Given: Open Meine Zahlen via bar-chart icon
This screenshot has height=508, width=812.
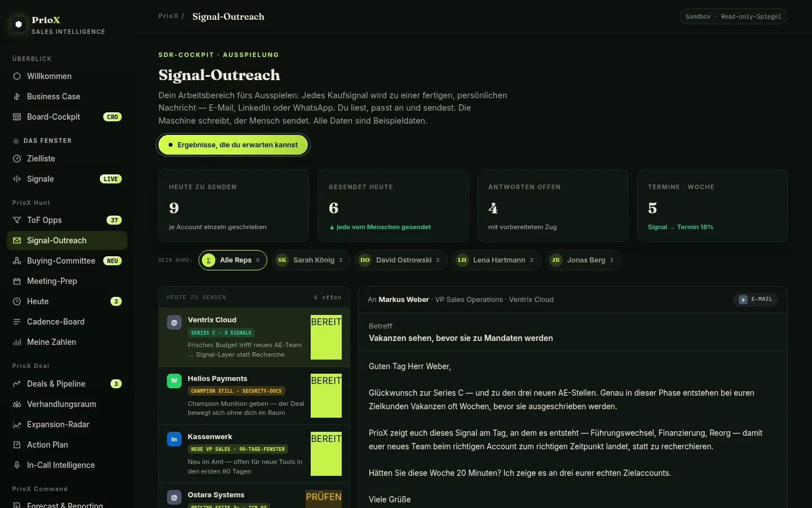Looking at the screenshot, I should (x=17, y=342).
